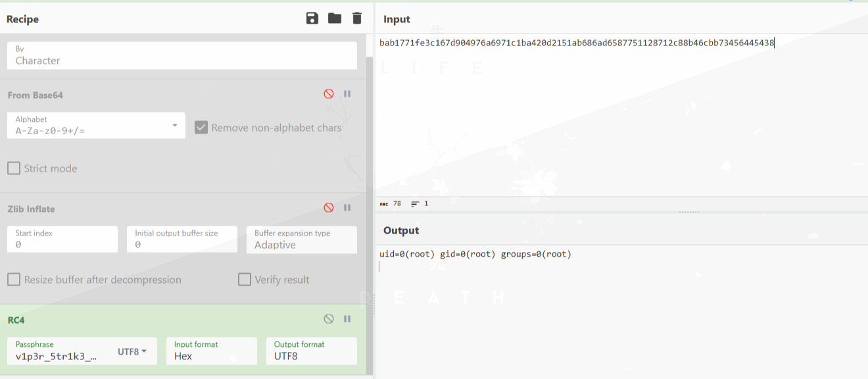The image size is (868, 379).
Task: Enable the Verify result checkbox
Action: (245, 280)
